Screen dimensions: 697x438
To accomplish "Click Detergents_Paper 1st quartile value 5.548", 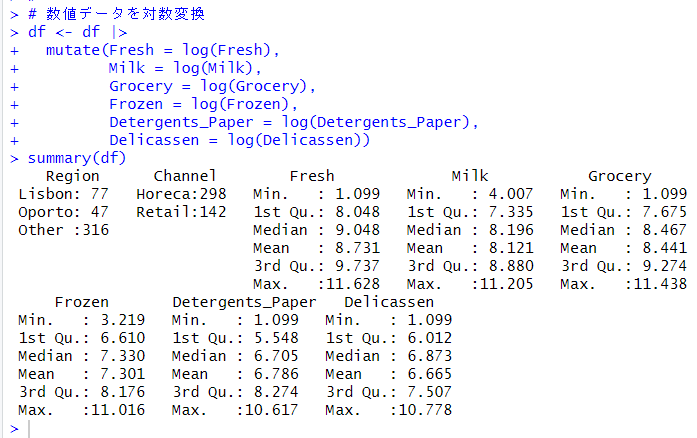I will click(x=276, y=338).
